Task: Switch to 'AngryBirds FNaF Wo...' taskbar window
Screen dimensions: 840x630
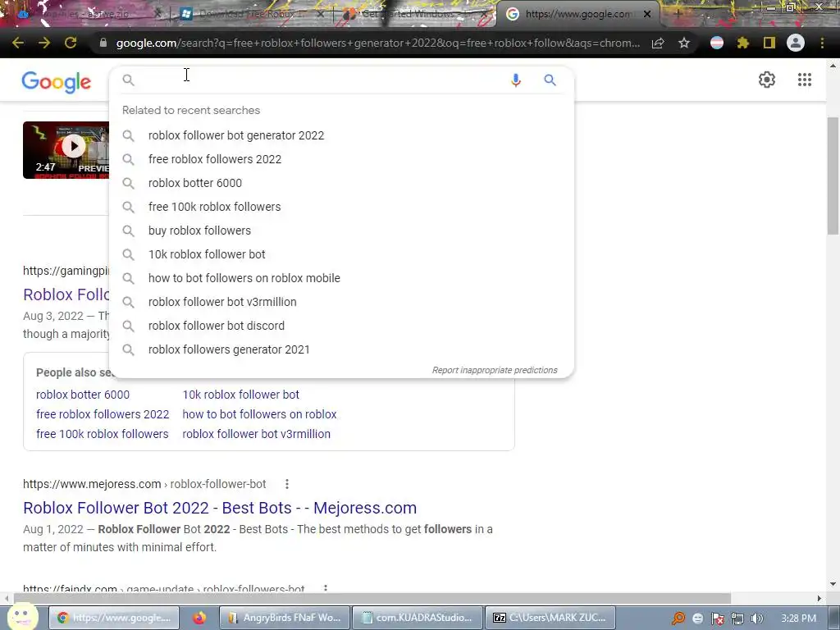Action: [x=285, y=618]
